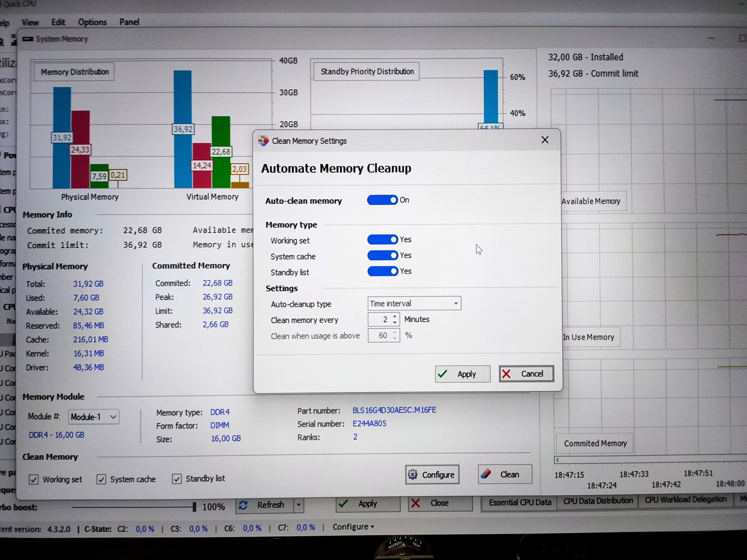Click the Clean button with eraser icon
747x560 pixels.
(x=505, y=474)
